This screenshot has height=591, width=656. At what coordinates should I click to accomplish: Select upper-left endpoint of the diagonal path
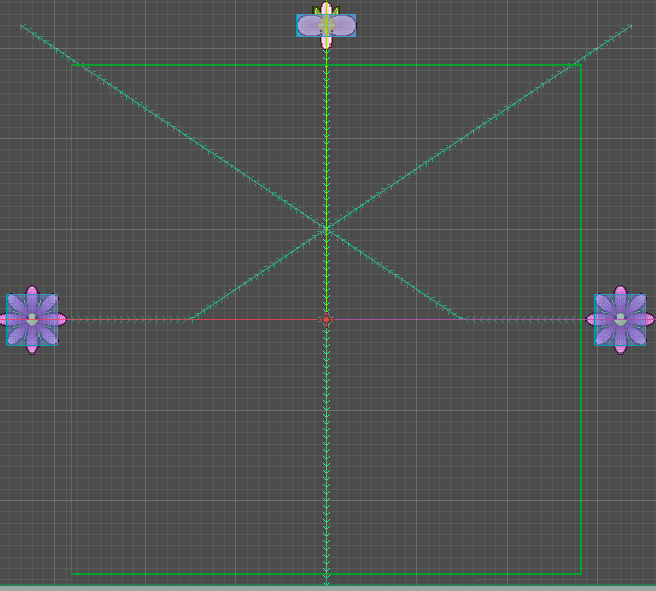point(21,25)
